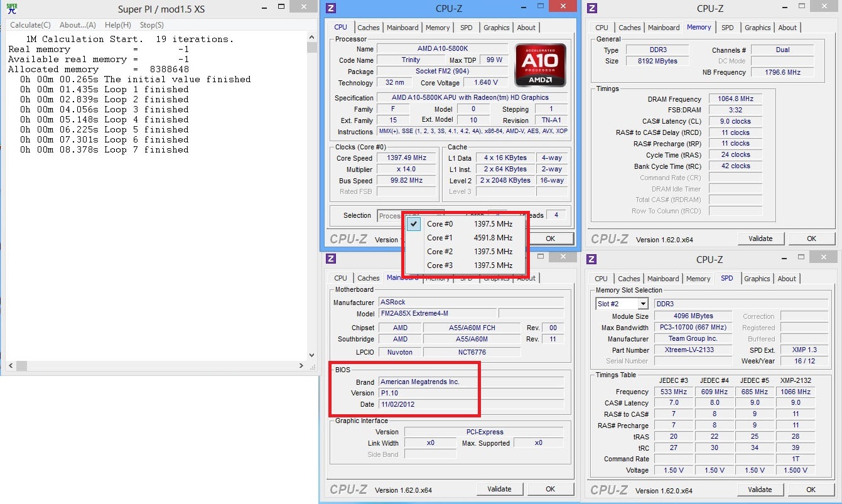Click the Super PI vertical scrollbar down arrow
Image resolution: width=842 pixels, height=504 pixels.
coord(312,355)
